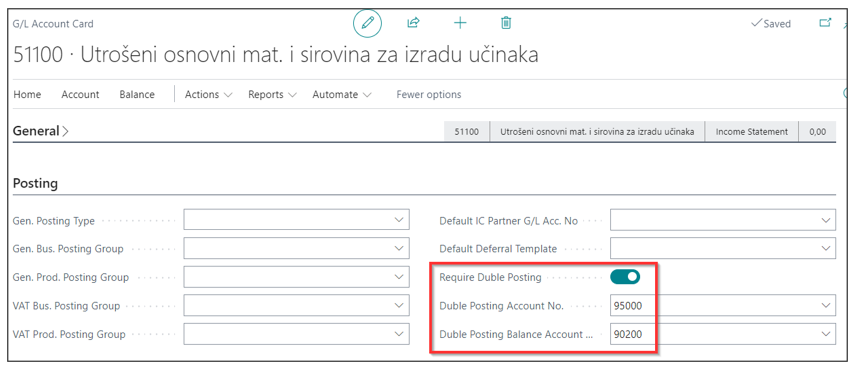Open Duble Posting Account No. dropdown arrow
855x370 pixels.
(826, 305)
